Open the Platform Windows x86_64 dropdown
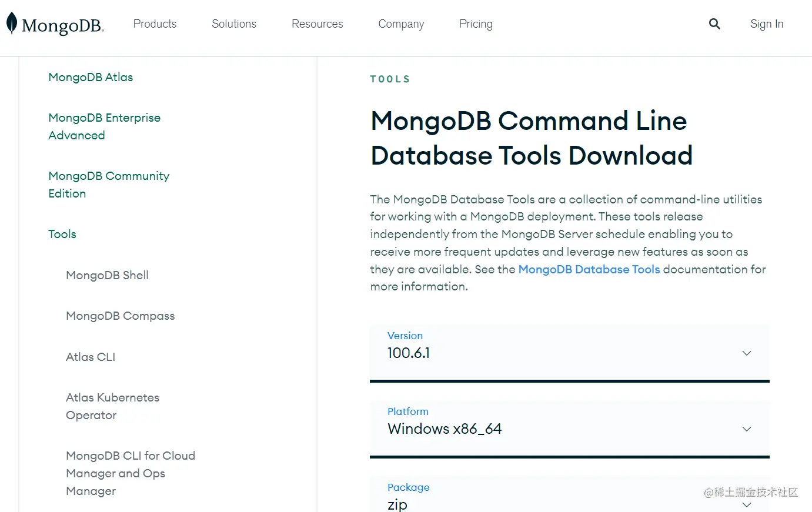The width and height of the screenshot is (812, 512). coord(570,429)
